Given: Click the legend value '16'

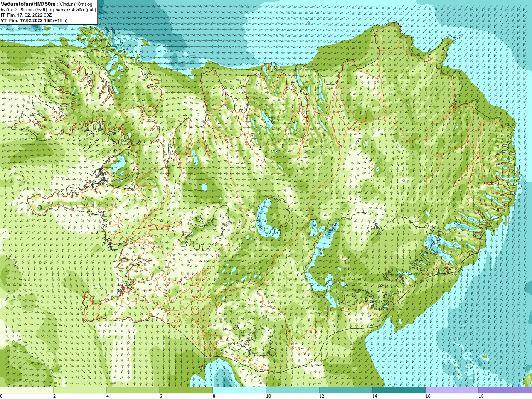Looking at the screenshot, I should pos(428,396).
